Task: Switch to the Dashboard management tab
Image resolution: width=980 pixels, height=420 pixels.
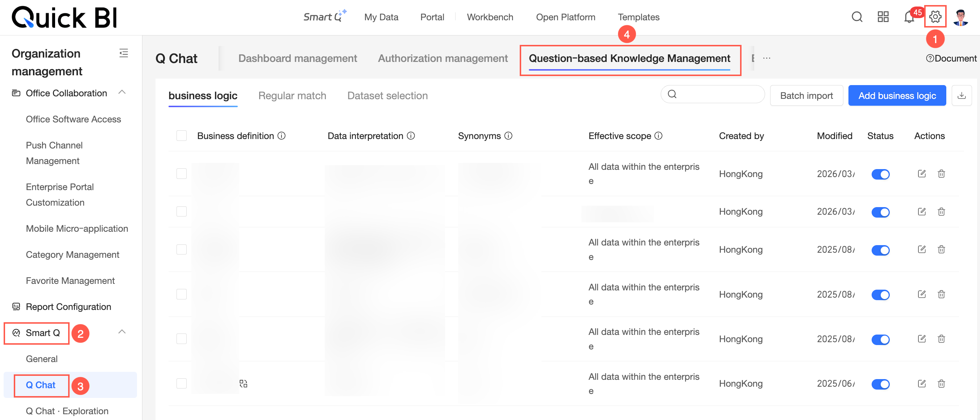Action: 298,58
